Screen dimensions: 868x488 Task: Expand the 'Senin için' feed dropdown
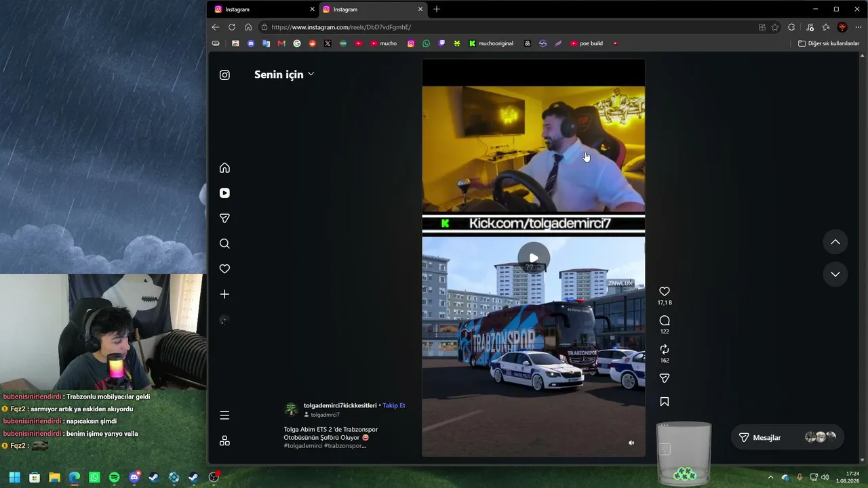tap(284, 75)
